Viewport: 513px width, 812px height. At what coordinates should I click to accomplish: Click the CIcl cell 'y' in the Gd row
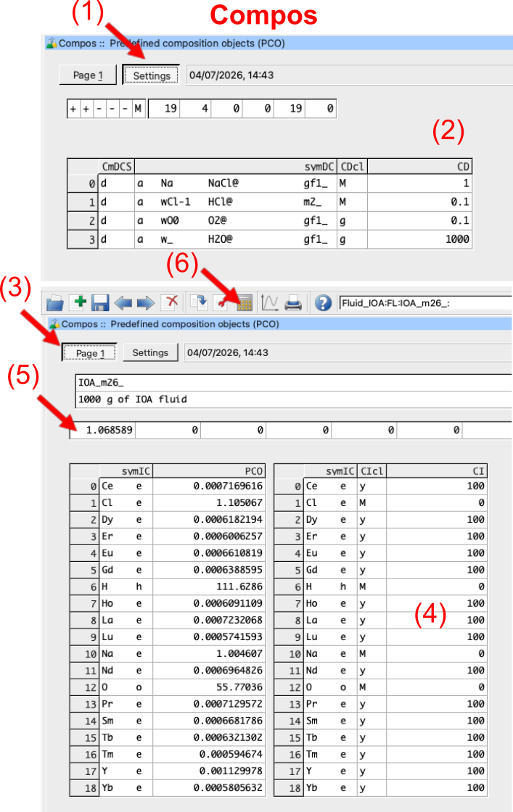click(372, 570)
